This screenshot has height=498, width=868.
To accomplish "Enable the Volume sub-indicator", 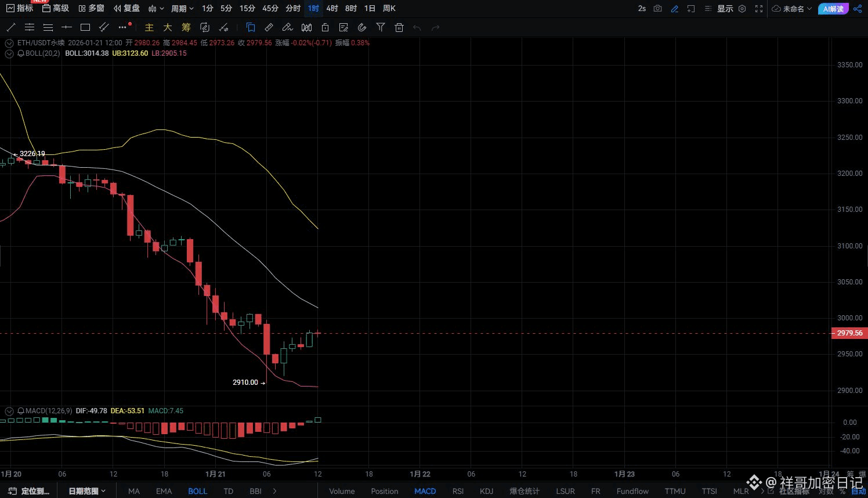I will (x=342, y=491).
